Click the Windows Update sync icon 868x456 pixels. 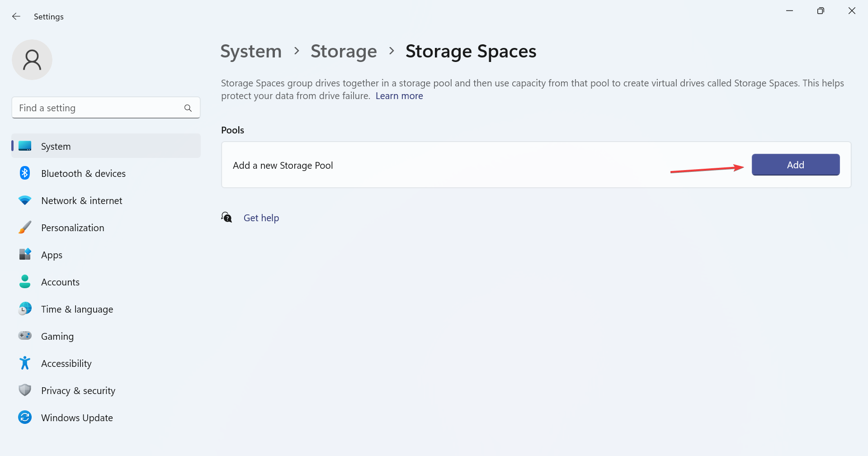pyautogui.click(x=25, y=418)
